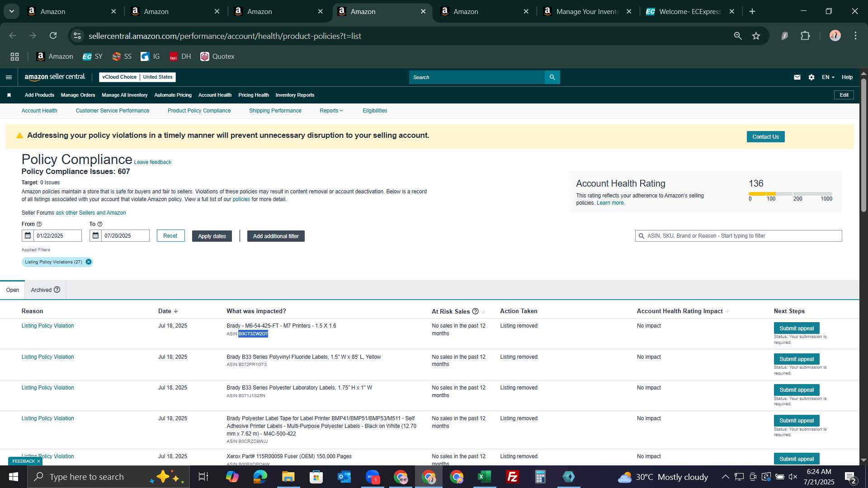Click the help icon next to From
868x488 pixels.
tap(39, 224)
